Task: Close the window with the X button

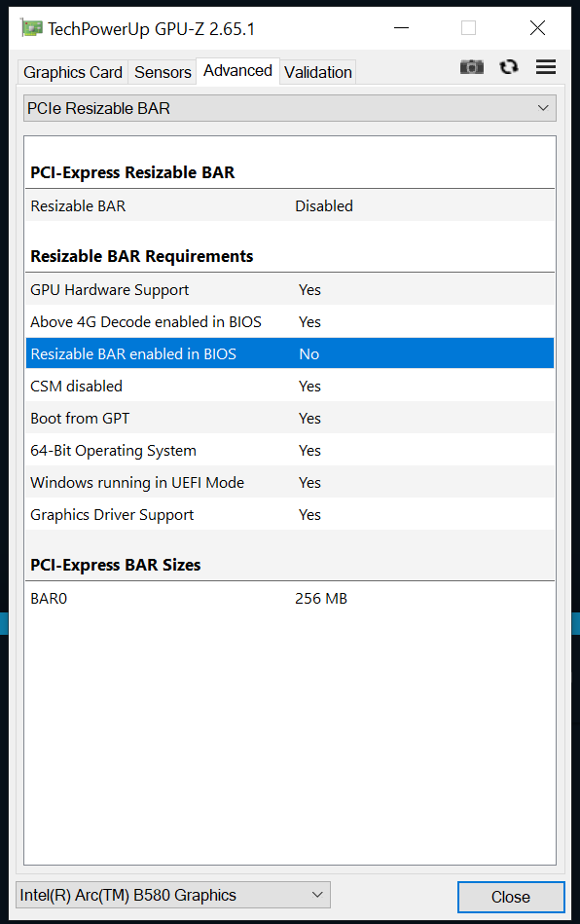Action: click(x=537, y=27)
